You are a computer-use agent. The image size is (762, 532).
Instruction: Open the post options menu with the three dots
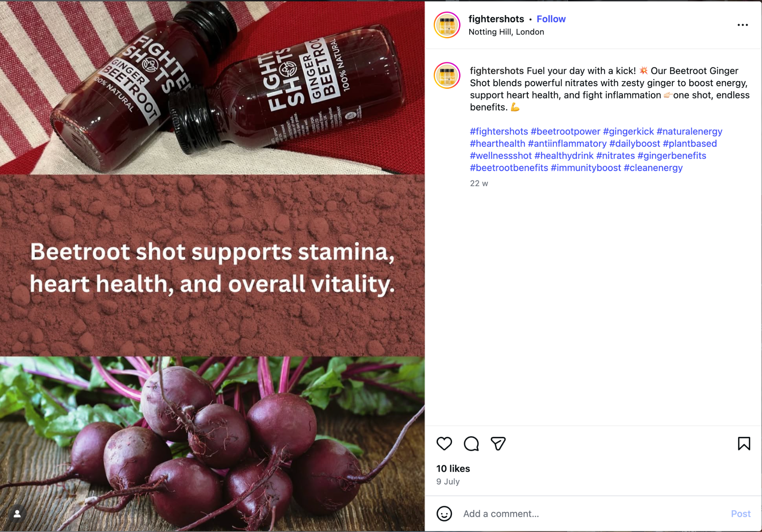[x=743, y=25]
